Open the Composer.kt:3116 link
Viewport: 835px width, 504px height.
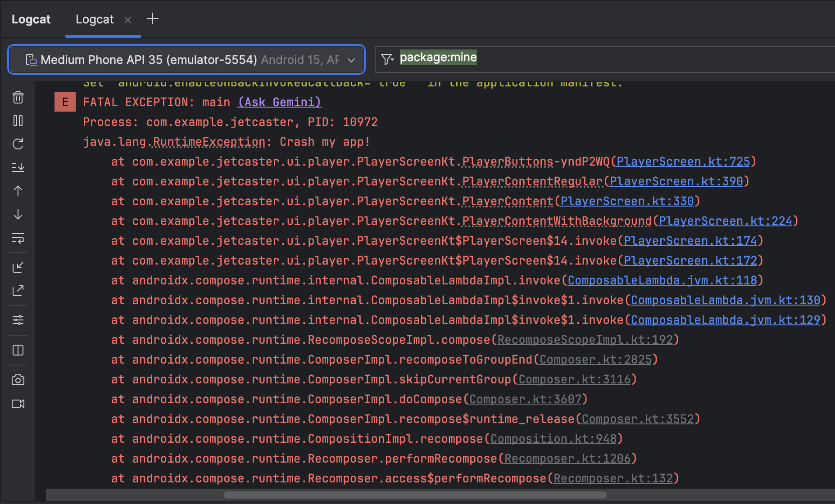click(574, 379)
